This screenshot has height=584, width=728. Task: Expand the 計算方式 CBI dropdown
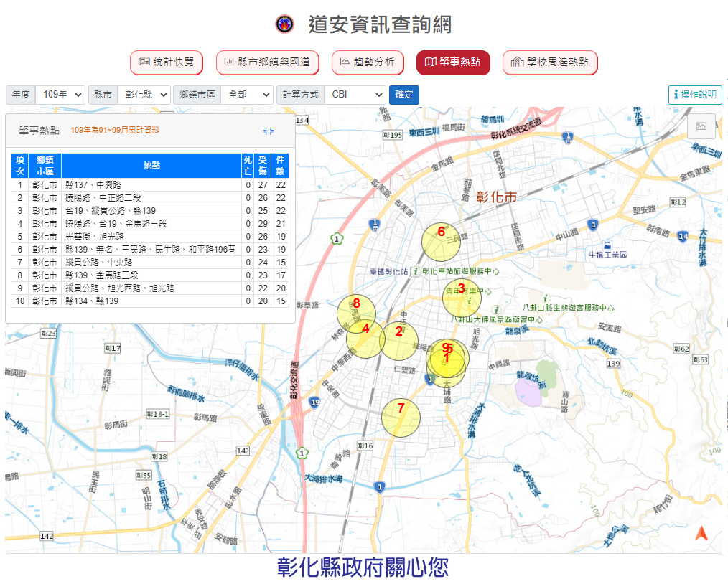pyautogui.click(x=355, y=95)
